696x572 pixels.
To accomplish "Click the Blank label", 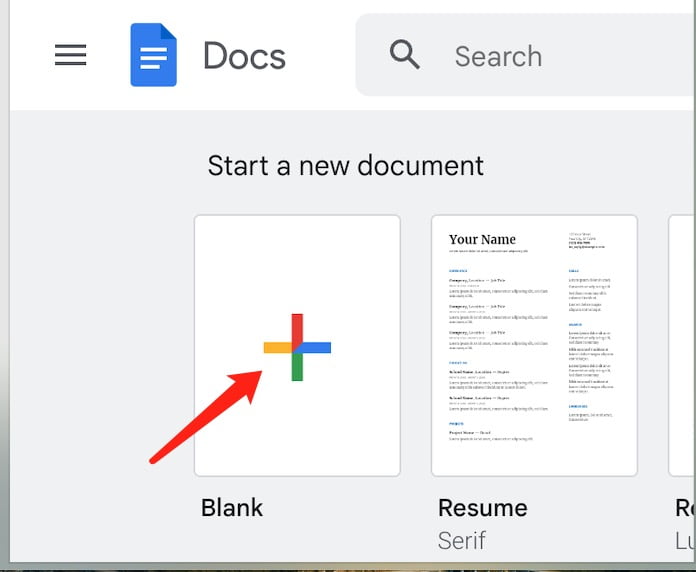I will point(232,508).
